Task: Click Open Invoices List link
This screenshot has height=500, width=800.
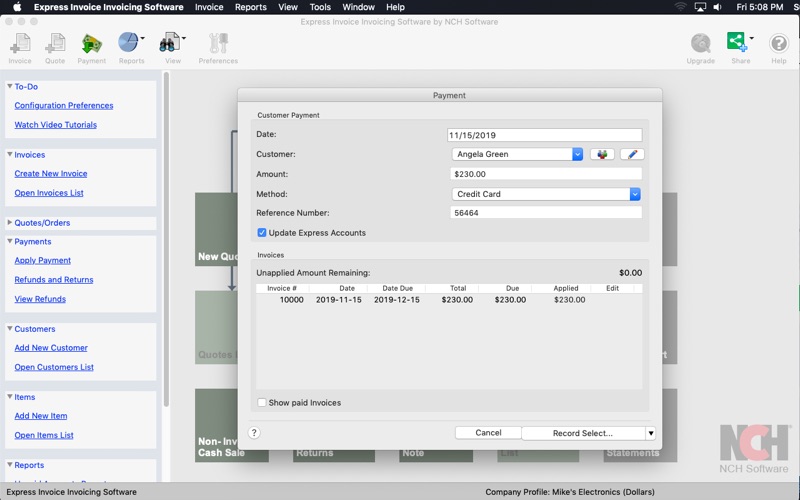Action: pos(49,193)
